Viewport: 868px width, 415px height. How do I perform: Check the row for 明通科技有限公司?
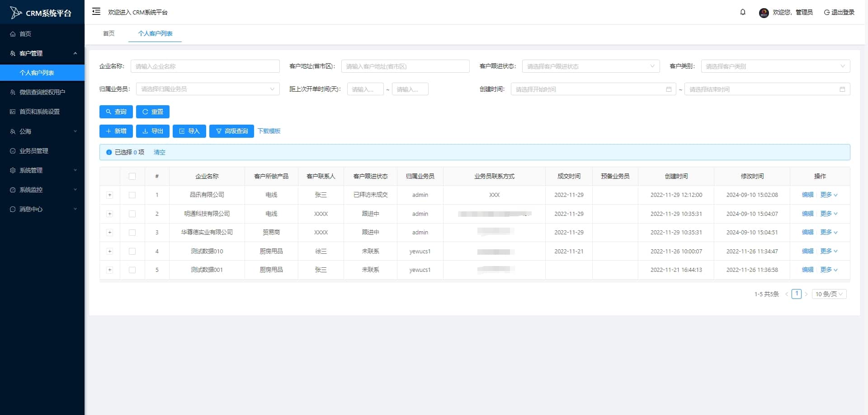click(x=132, y=214)
